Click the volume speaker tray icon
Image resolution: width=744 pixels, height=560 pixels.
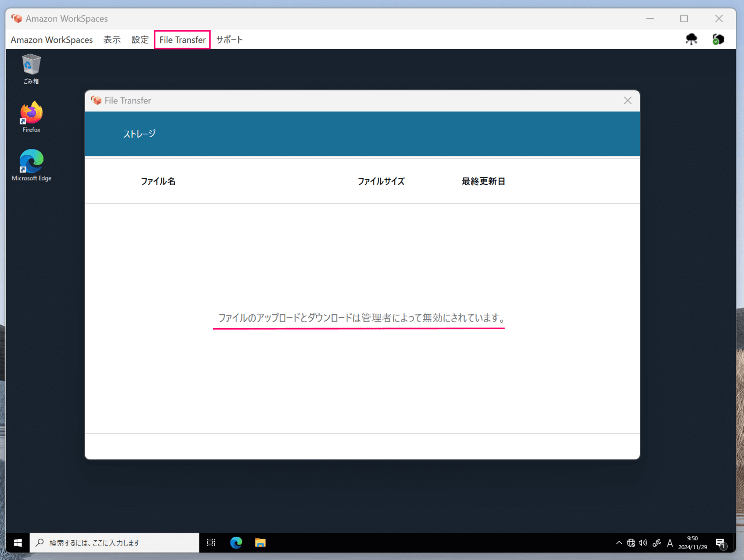[643, 543]
